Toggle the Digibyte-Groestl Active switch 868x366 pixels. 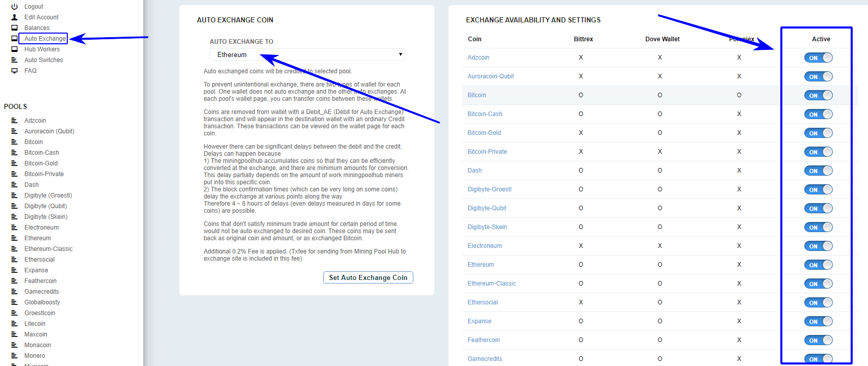pyautogui.click(x=819, y=189)
